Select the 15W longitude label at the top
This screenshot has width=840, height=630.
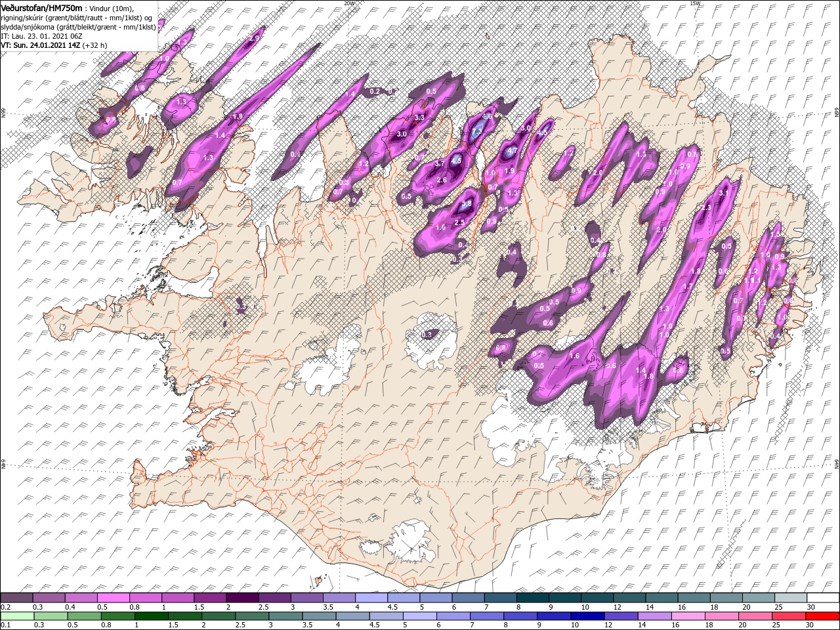coord(695,3)
